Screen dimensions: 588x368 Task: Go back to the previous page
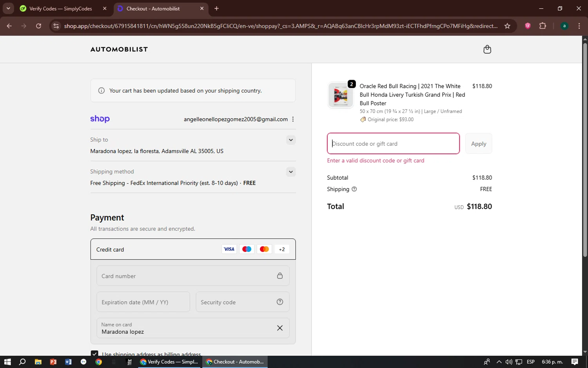tap(9, 26)
